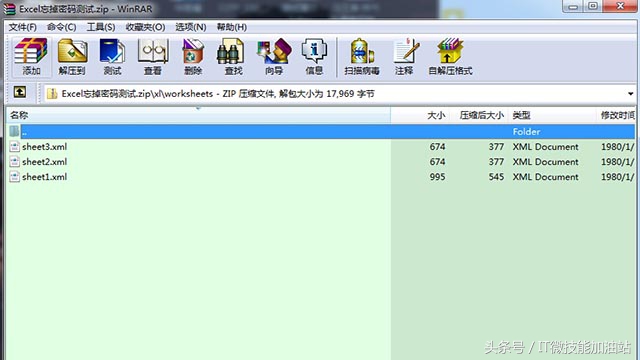The image size is (640, 360).
Task: Select the sheet1.xml file name
Action: [x=44, y=177]
